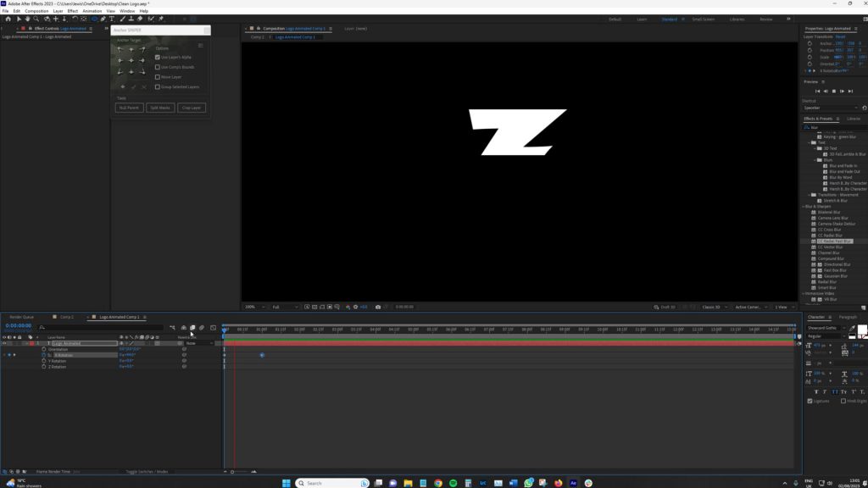
Task: Select X Rotation keyframe on timeline
Action: click(262, 355)
